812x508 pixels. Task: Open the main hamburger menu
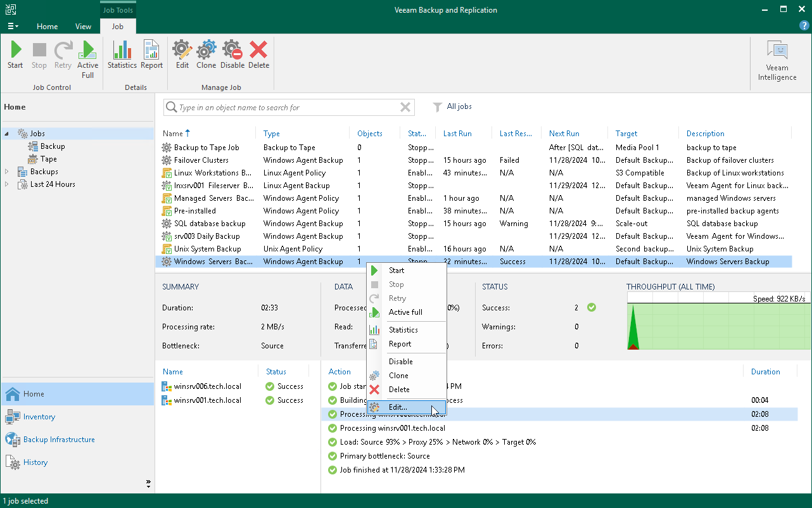click(x=13, y=26)
